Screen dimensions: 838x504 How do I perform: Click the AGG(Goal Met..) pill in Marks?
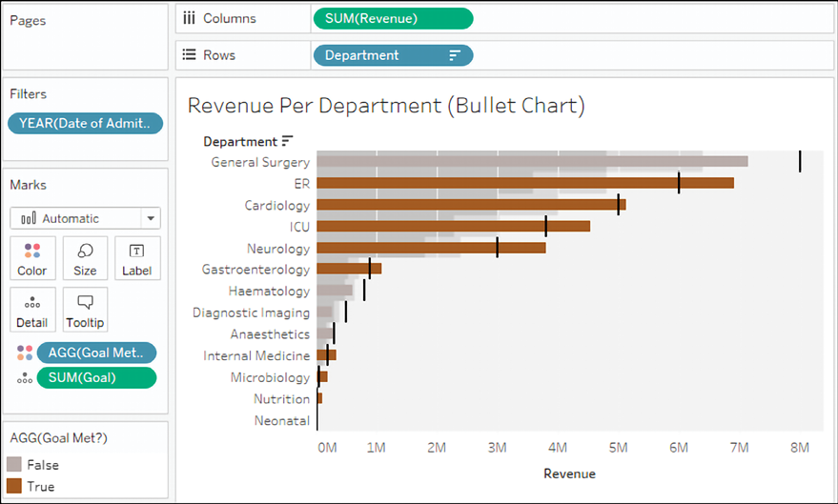[x=95, y=353]
